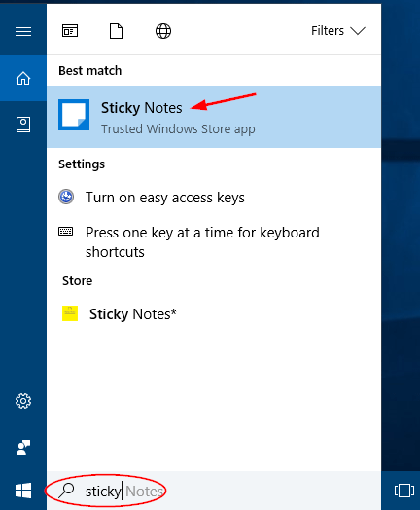The height and width of the screenshot is (510, 420).
Task: Click the Store section heading
Action: [78, 280]
